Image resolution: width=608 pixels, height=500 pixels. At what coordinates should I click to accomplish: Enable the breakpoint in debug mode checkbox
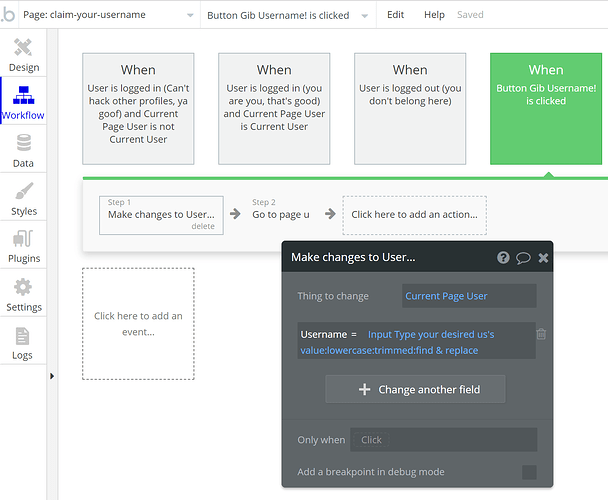tap(529, 472)
